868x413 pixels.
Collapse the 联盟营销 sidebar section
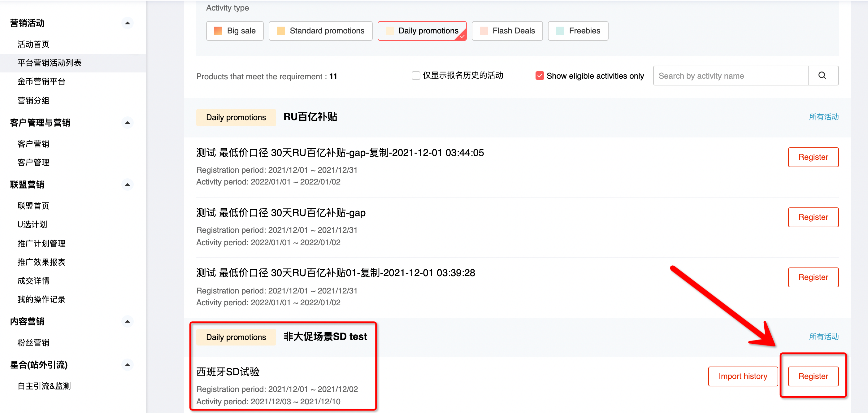pyautogui.click(x=127, y=185)
